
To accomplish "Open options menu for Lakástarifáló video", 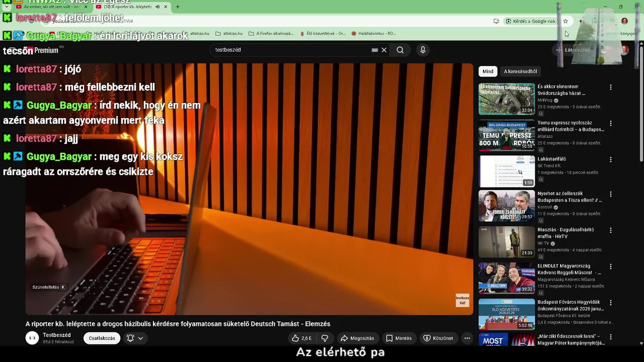I will (x=611, y=160).
